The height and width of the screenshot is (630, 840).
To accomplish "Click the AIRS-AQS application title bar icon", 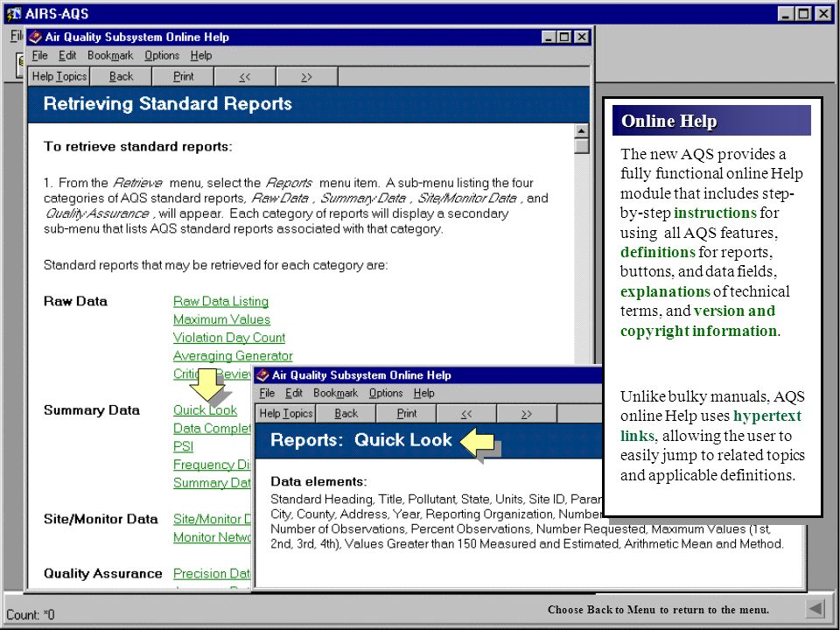I will click(x=14, y=13).
